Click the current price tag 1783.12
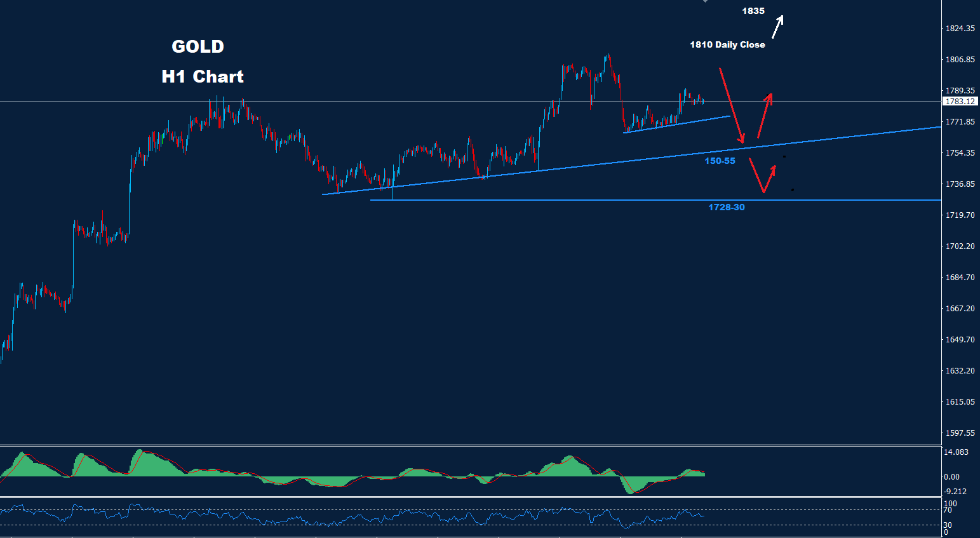 (x=960, y=102)
